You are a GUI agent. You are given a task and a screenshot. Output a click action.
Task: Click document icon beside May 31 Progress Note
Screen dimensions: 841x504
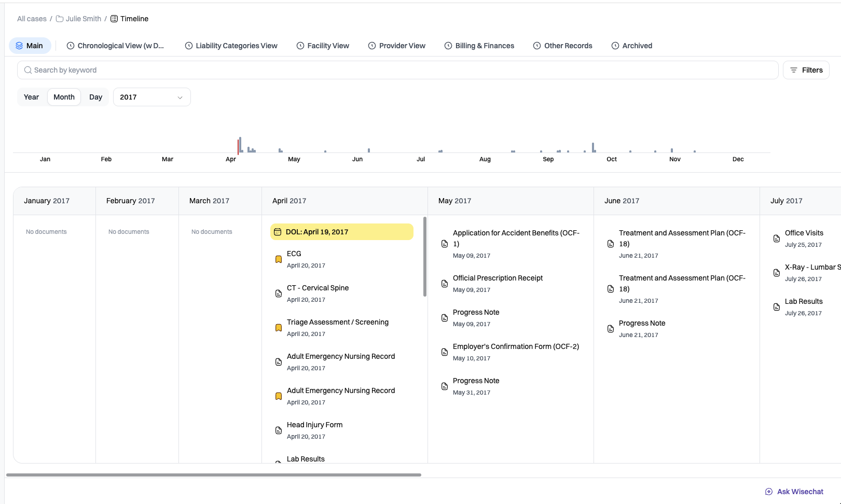pos(445,386)
